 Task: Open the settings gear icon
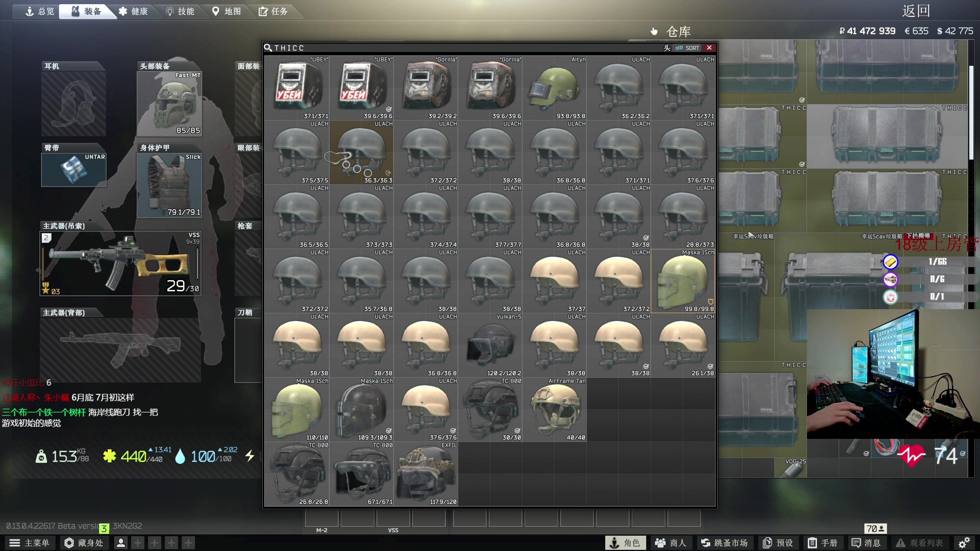pos(964,543)
